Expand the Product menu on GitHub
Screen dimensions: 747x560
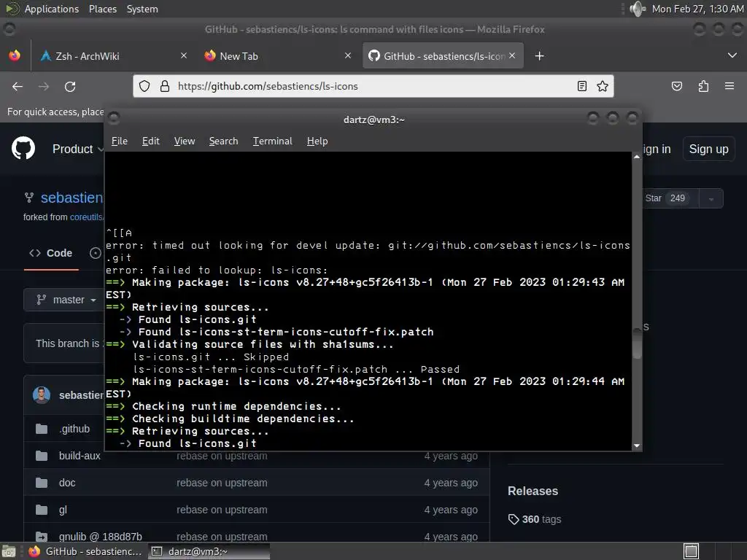pyautogui.click(x=77, y=149)
